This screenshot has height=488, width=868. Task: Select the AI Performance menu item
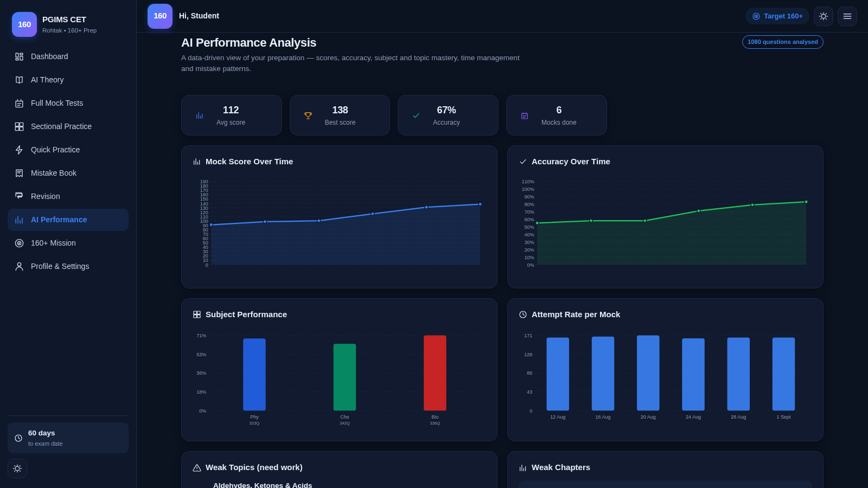(68, 220)
